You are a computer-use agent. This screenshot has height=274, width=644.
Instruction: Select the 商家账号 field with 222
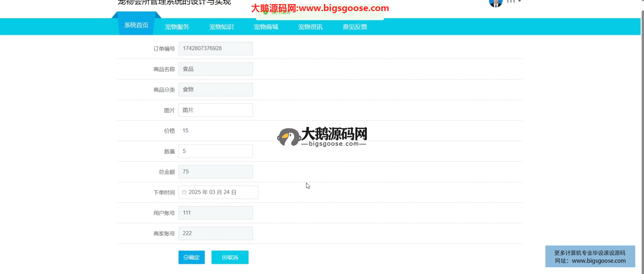pos(215,233)
